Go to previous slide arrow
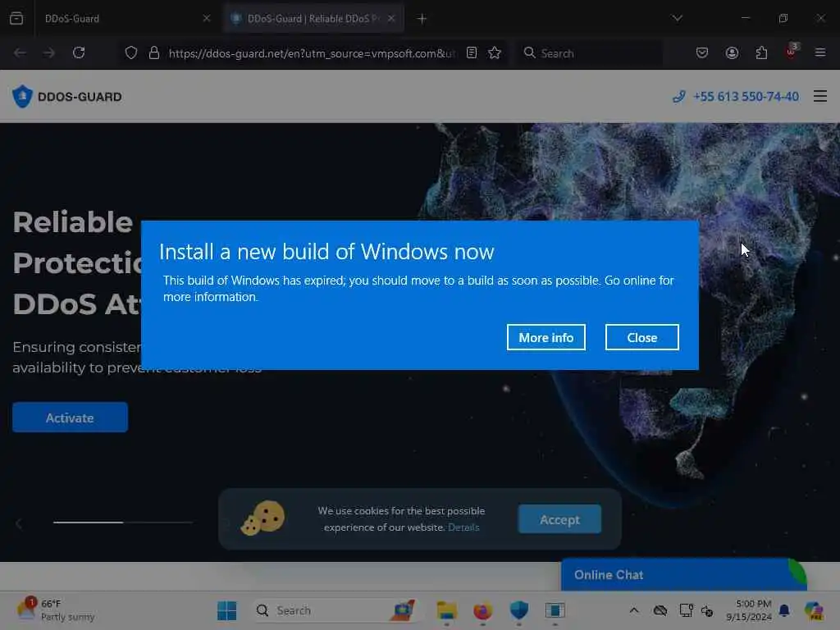The image size is (840, 630). (x=19, y=523)
